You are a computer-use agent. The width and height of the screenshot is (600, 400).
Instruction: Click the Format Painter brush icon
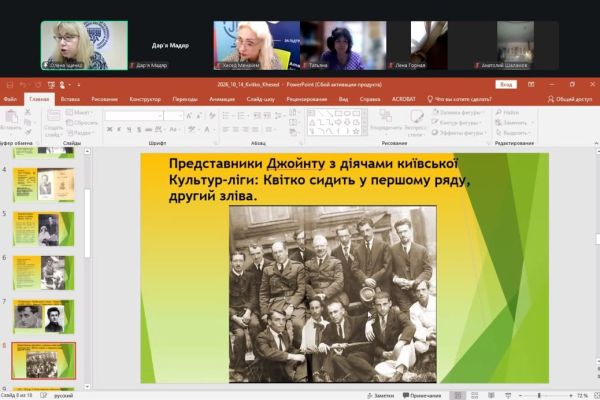tap(28, 132)
